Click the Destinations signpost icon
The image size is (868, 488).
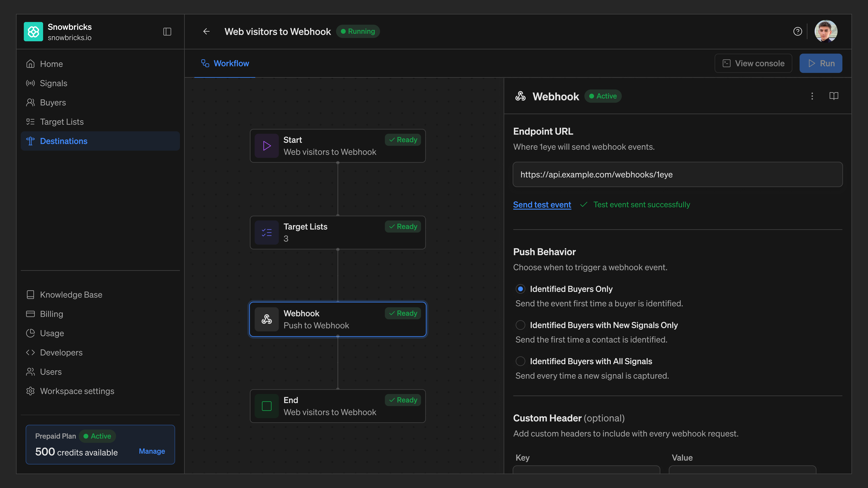30,141
